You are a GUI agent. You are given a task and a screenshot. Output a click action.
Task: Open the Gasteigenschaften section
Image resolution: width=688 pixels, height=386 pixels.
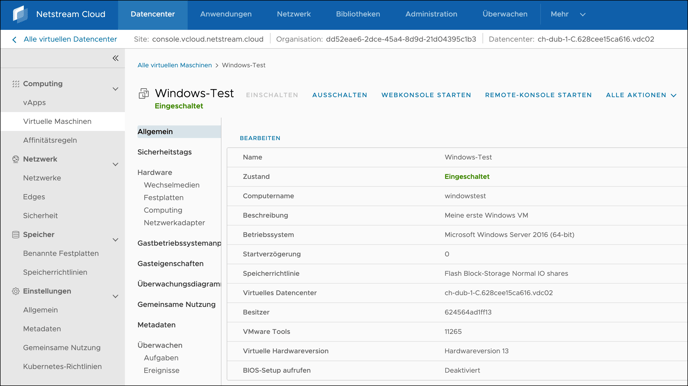(170, 264)
